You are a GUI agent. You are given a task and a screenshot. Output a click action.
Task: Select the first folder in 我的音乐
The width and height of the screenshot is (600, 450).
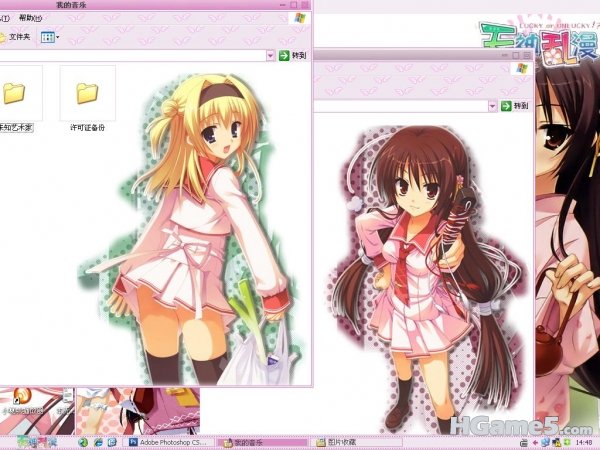coord(14,94)
